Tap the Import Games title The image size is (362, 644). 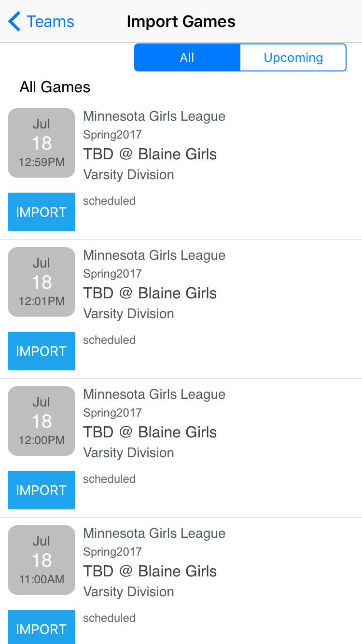click(181, 22)
